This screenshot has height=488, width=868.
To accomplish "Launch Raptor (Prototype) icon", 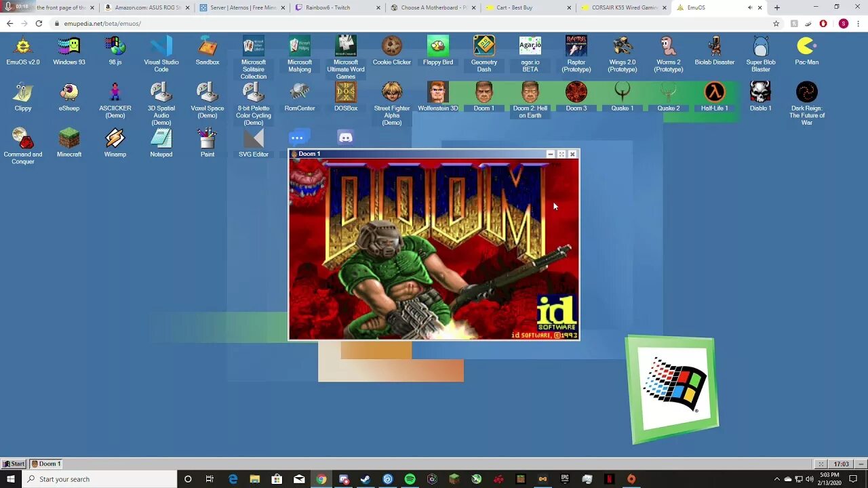I will pyautogui.click(x=576, y=54).
